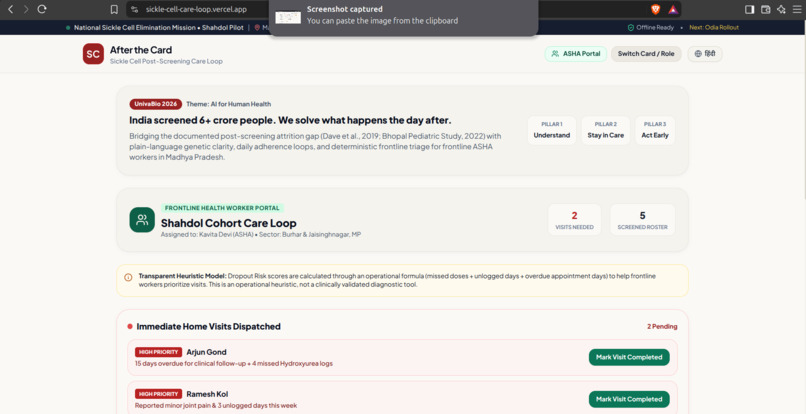The image size is (806, 414).
Task: Click 'Assigned to: Kavita Devi (ASHA)' line
Action: click(261, 235)
